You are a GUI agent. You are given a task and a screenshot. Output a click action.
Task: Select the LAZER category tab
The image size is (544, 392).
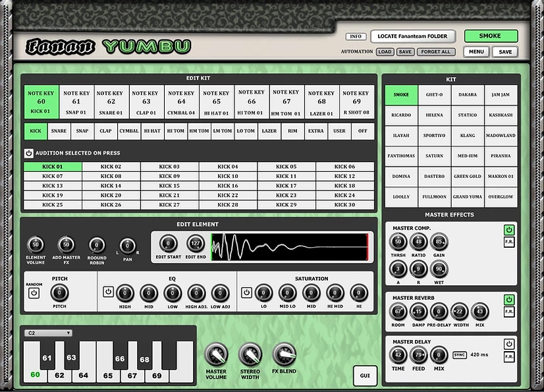(x=269, y=131)
